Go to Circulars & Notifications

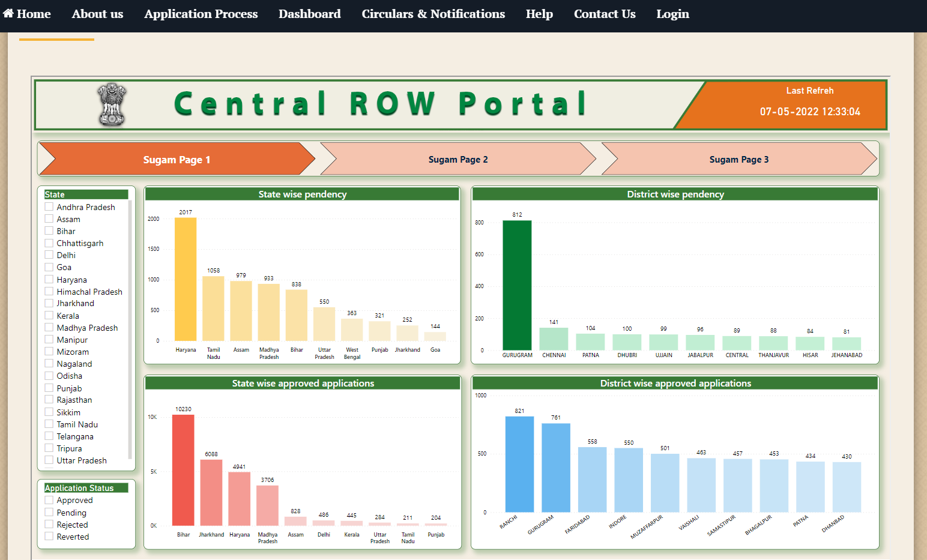coord(433,14)
